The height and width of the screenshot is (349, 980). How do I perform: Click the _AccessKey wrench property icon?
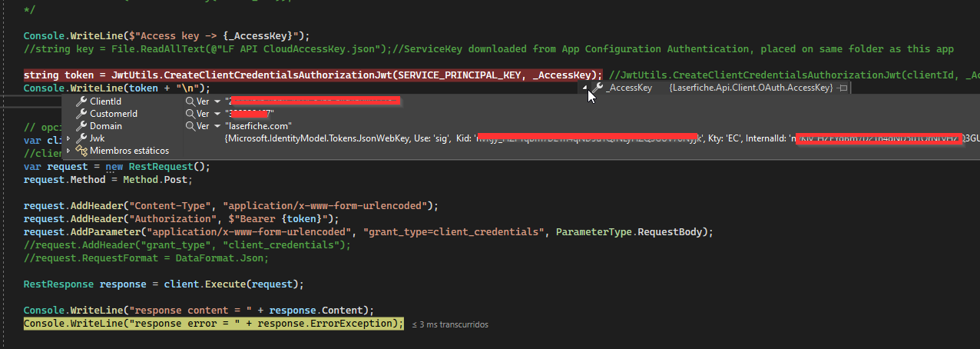pyautogui.click(x=598, y=88)
